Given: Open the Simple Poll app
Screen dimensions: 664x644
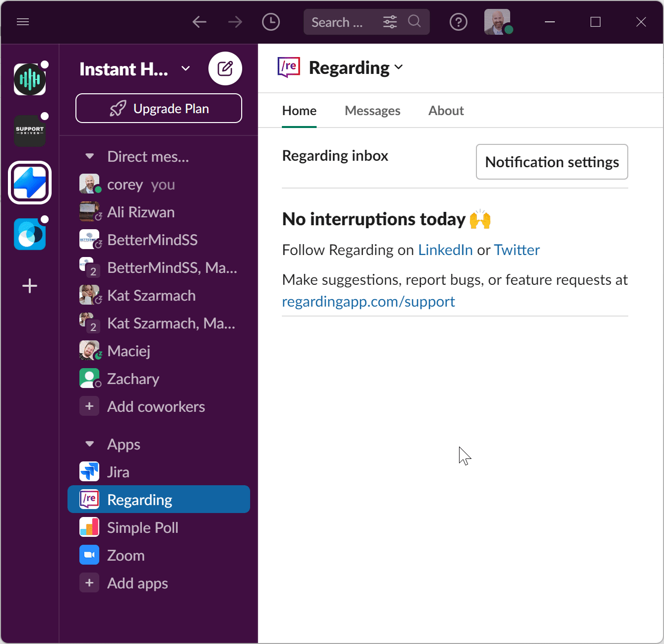Looking at the screenshot, I should [159, 527].
